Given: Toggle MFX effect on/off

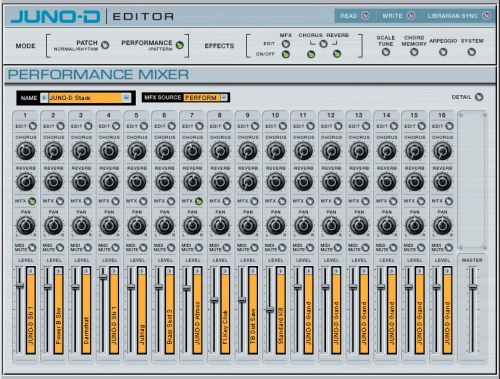Looking at the screenshot, I should click(286, 54).
